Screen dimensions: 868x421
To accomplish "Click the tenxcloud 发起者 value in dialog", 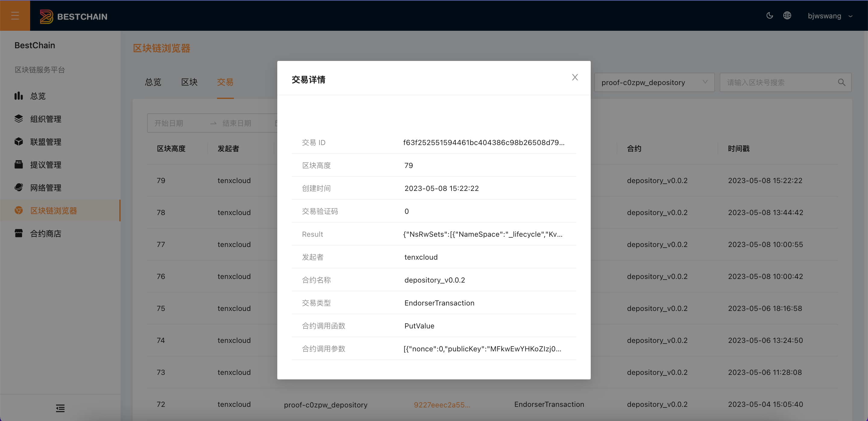I will click(421, 257).
